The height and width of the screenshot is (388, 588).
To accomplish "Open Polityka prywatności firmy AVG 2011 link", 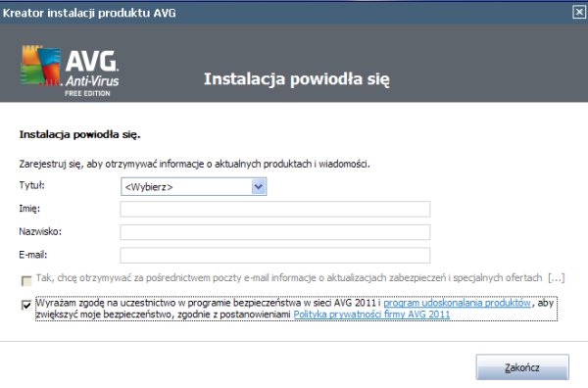I will 371,315.
